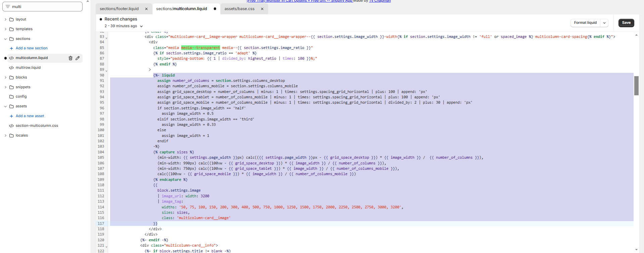Delete multicolumn.liquid with trash icon
Image resolution: width=644 pixels, height=253 pixels.
[70, 58]
